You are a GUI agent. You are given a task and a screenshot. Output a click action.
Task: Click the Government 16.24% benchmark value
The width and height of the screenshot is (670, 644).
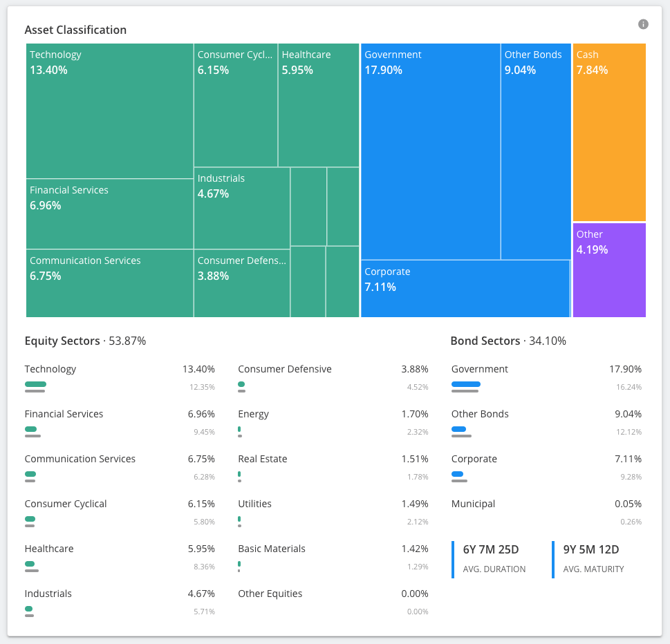[x=629, y=387]
